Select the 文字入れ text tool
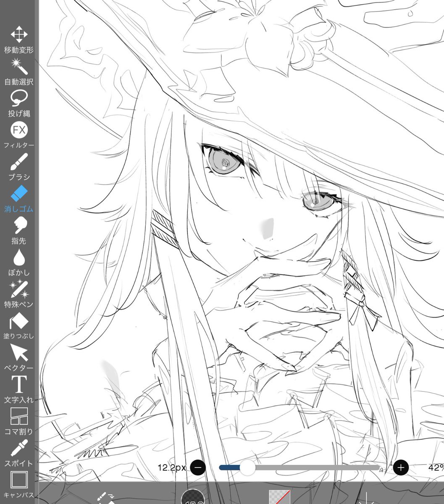The height and width of the screenshot is (504, 444). click(x=19, y=390)
